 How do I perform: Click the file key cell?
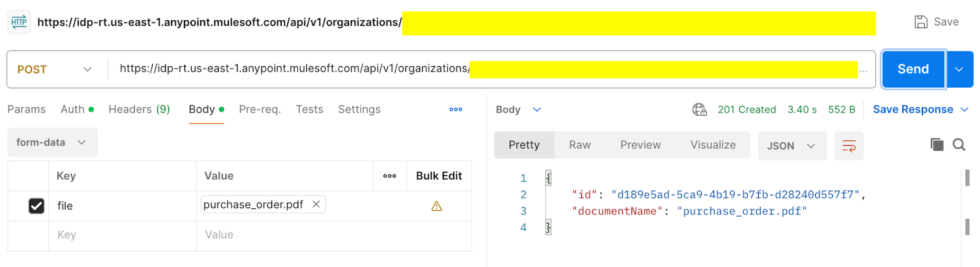[123, 206]
